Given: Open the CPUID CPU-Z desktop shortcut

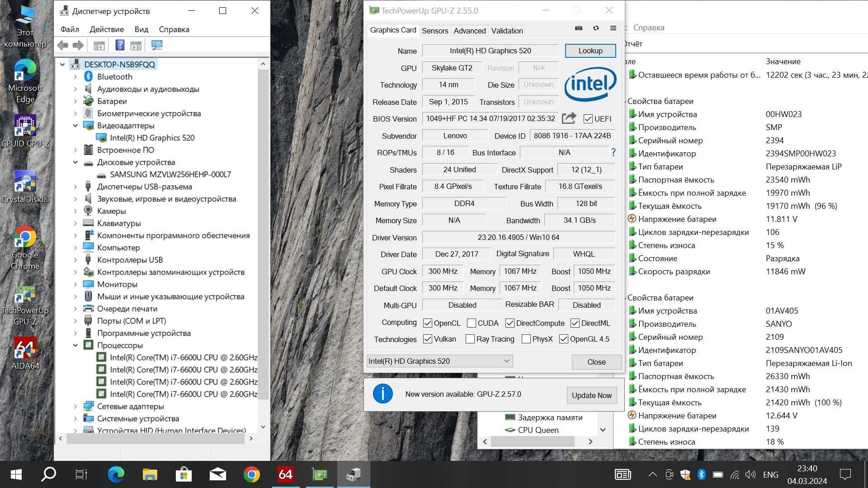Looking at the screenshot, I should tap(25, 131).
